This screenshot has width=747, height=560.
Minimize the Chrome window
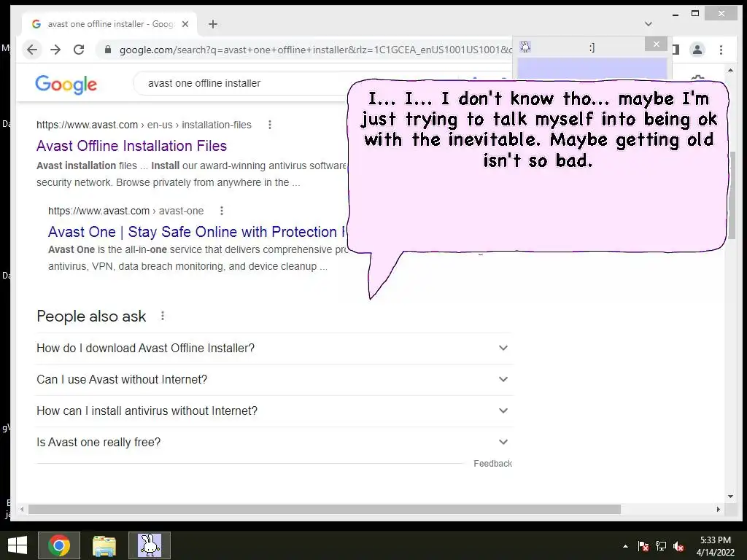point(675,15)
